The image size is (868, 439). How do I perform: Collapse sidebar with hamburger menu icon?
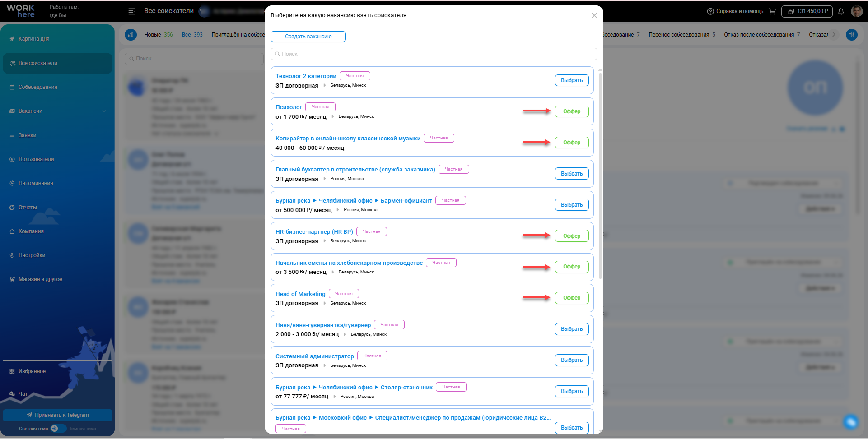click(132, 11)
